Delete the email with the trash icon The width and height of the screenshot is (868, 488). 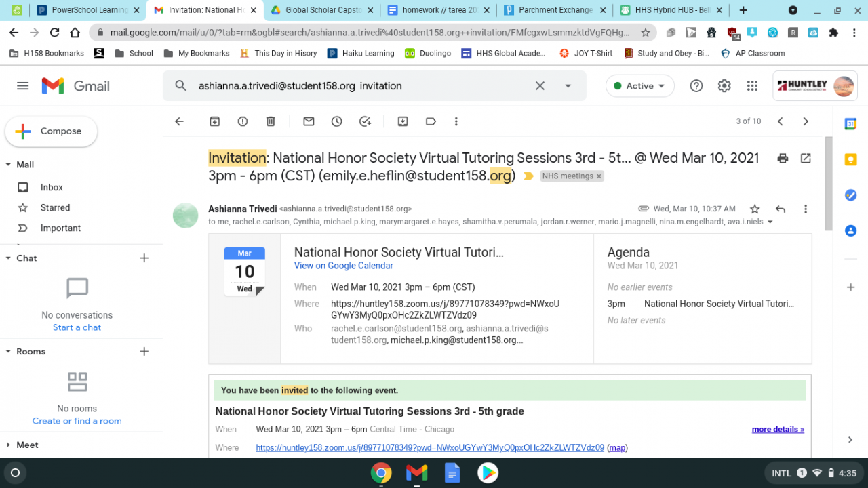coord(271,121)
